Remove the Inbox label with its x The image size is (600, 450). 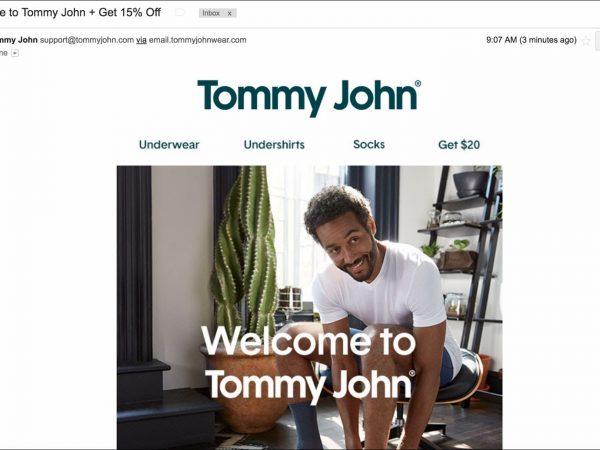[x=230, y=13]
